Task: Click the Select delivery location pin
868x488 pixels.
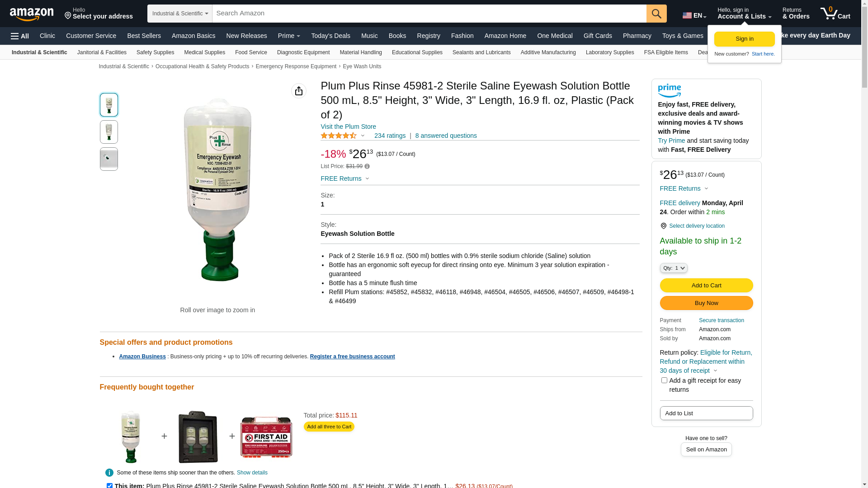Action: [663, 226]
